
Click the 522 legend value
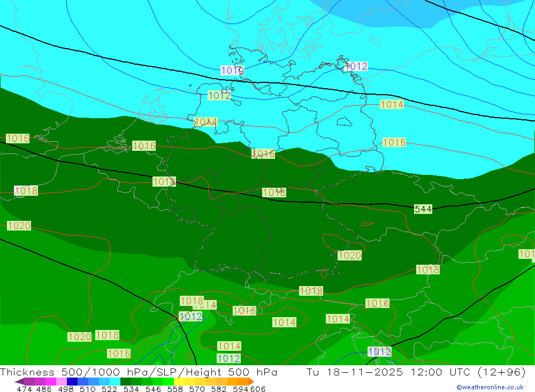109,389
